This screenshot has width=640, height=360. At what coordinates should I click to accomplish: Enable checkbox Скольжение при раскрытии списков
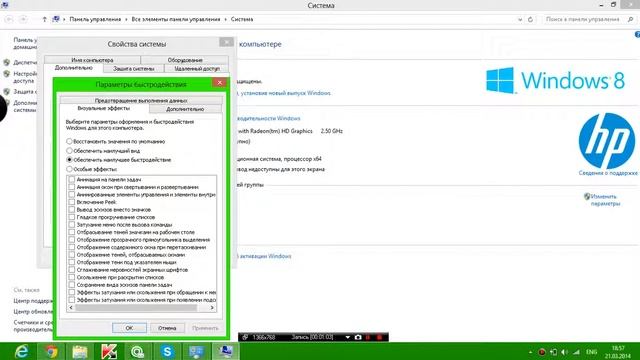pyautogui.click(x=72, y=277)
